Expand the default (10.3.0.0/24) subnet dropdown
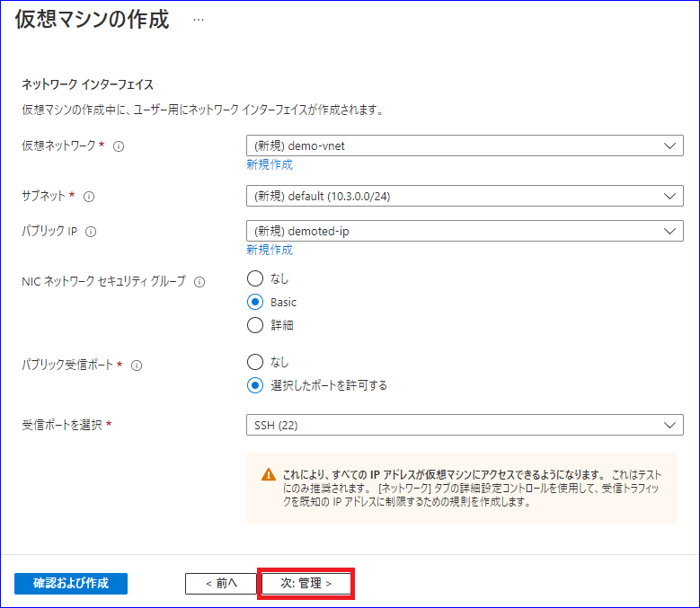This screenshot has width=700, height=608. 465,197
